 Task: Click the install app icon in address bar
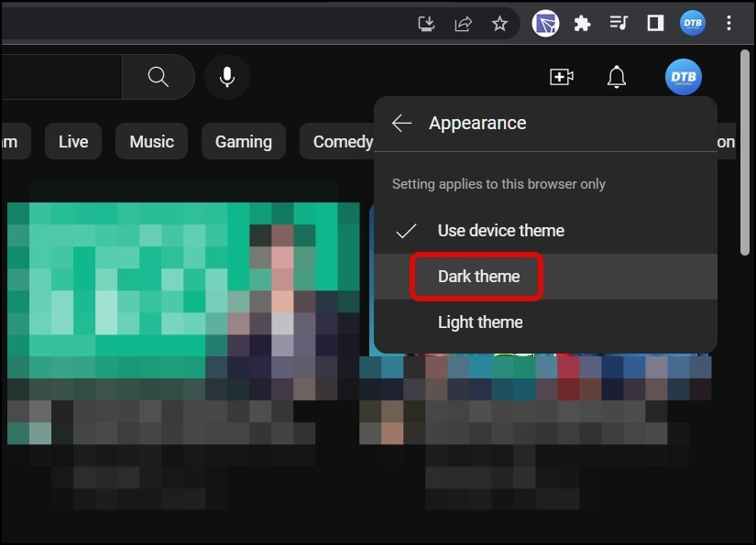click(x=426, y=24)
